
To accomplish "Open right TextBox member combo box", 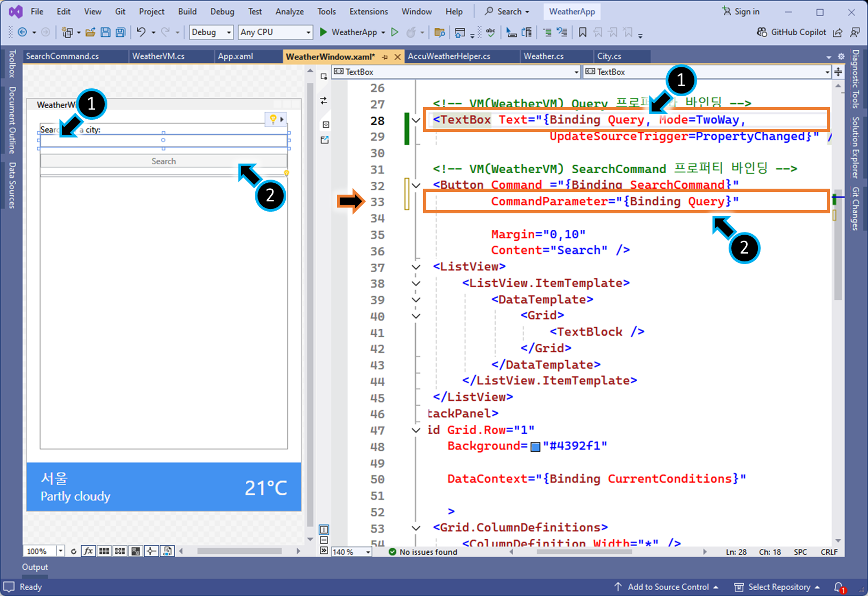I will click(707, 72).
